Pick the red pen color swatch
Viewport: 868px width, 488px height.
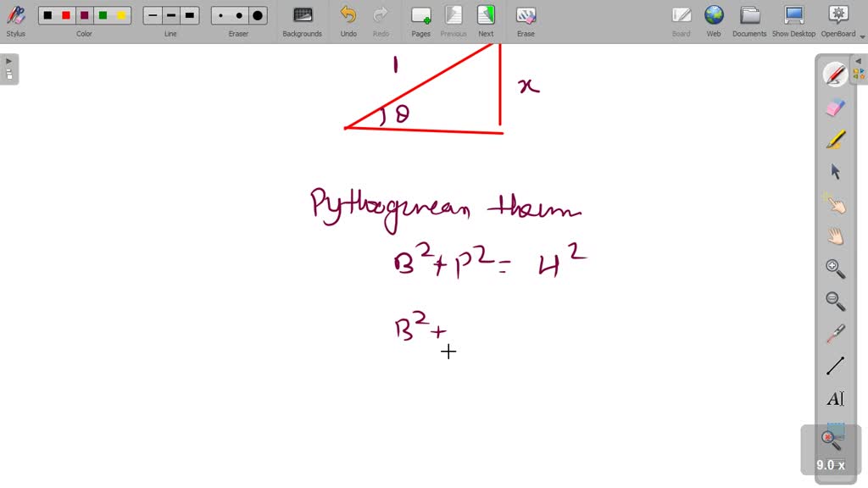pos(66,15)
